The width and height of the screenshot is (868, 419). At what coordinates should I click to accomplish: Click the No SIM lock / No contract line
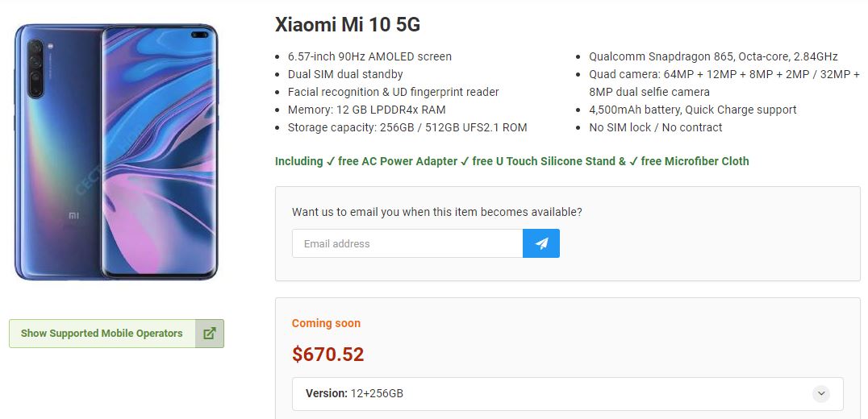[x=655, y=127]
